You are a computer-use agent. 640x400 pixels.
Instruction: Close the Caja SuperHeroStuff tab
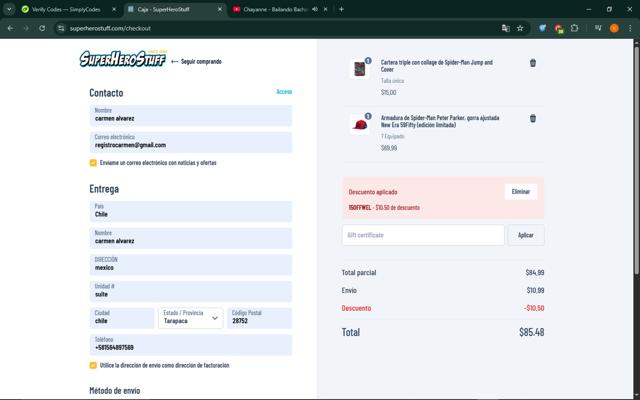tap(220, 9)
